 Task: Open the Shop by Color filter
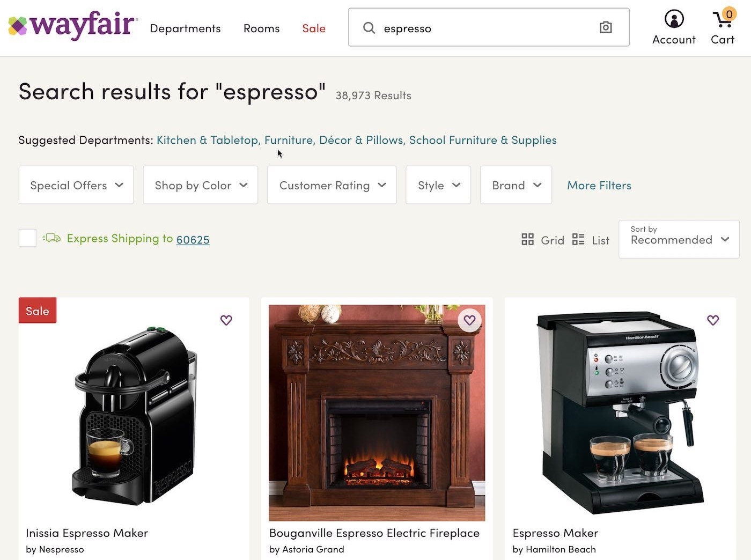(x=201, y=185)
